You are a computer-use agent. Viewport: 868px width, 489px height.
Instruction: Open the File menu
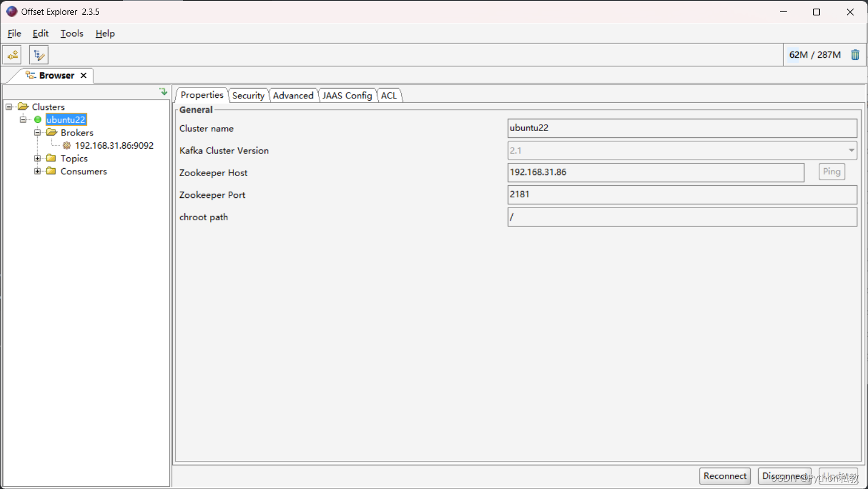click(14, 33)
